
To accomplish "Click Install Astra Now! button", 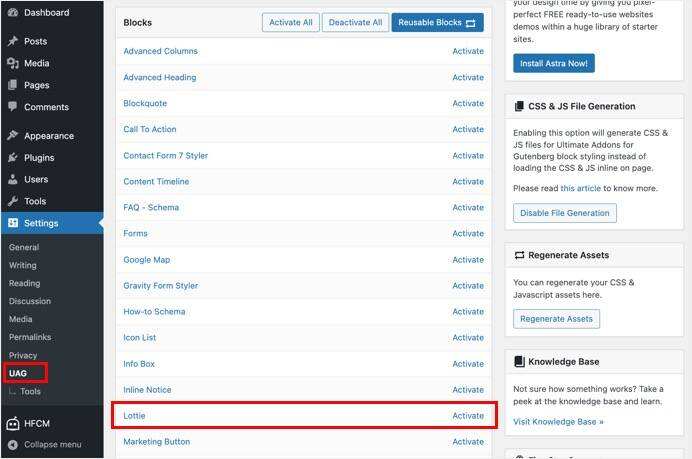I will click(553, 64).
